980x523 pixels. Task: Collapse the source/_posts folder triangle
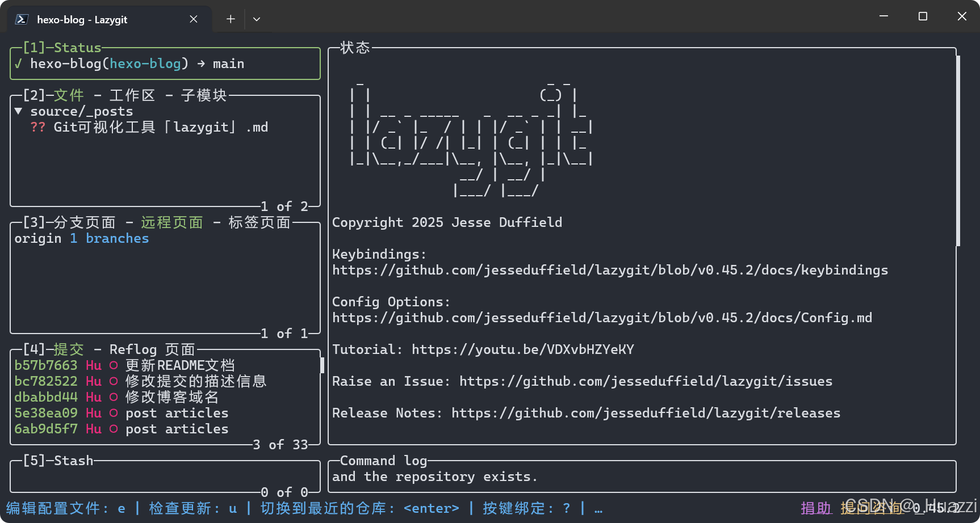pos(19,111)
